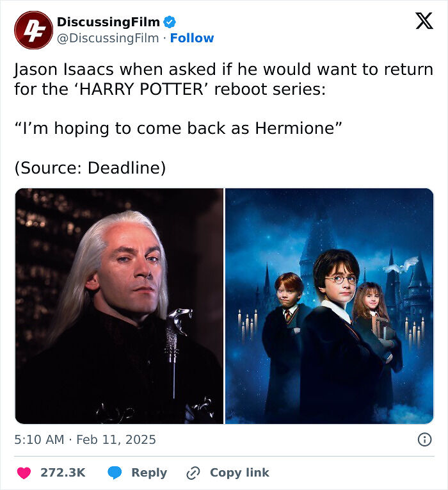Click the blue verified badge
Viewport: 448px width, 490px height.
coord(170,22)
